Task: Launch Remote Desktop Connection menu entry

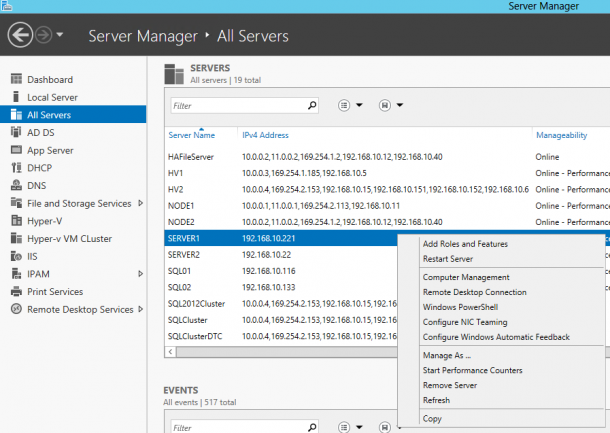Action: click(475, 292)
